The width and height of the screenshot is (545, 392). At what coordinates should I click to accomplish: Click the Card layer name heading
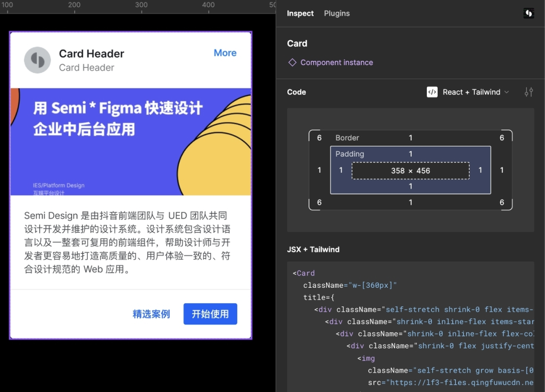297,43
